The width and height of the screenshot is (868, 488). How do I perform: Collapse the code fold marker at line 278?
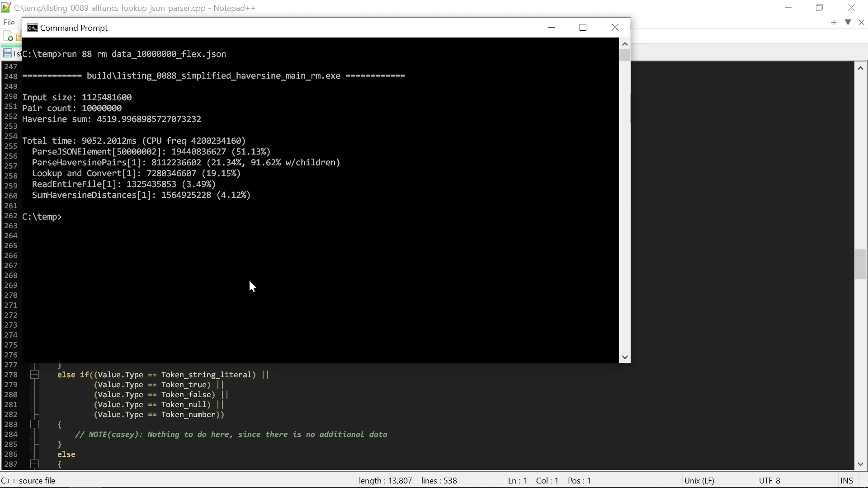(34, 375)
